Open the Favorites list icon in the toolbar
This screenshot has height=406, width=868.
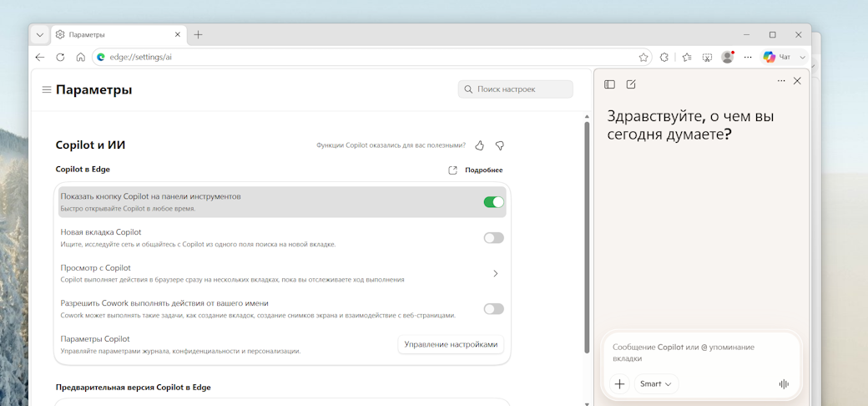click(x=687, y=57)
